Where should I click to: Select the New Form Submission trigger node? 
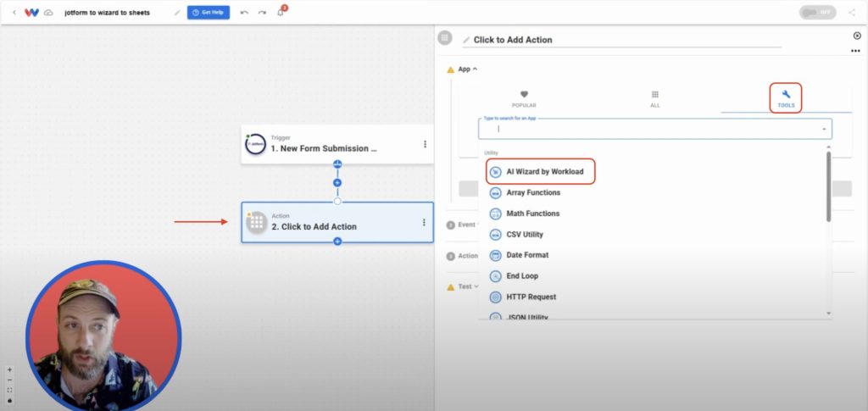(337, 144)
